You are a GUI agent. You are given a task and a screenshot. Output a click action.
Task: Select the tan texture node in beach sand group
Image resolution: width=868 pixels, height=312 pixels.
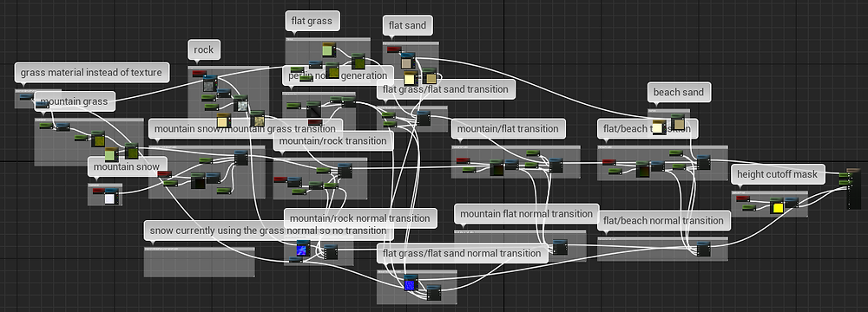[x=678, y=121]
